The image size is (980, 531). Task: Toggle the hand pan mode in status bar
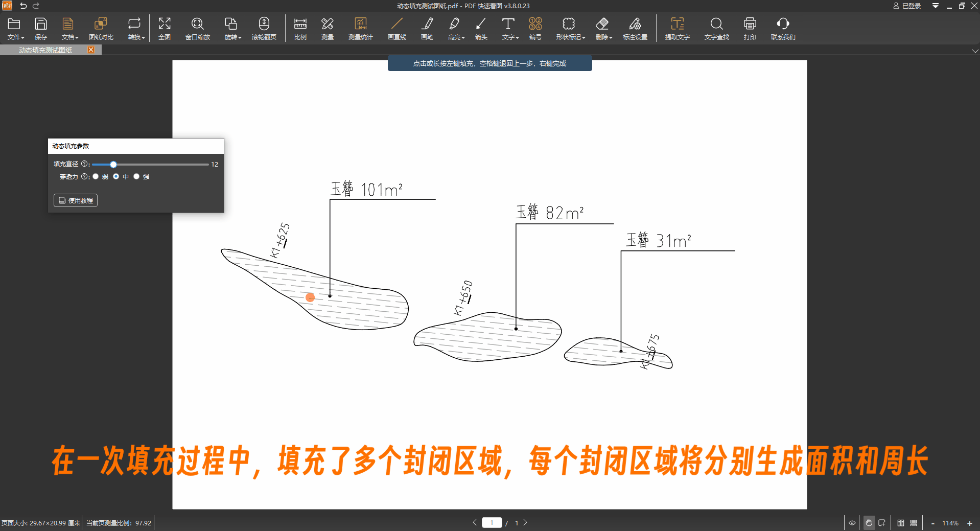click(868, 522)
